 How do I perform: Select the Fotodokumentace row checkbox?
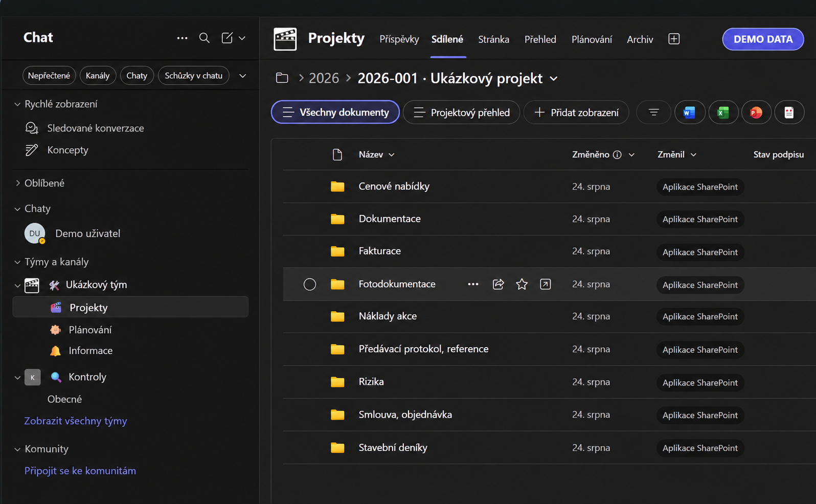pos(310,284)
